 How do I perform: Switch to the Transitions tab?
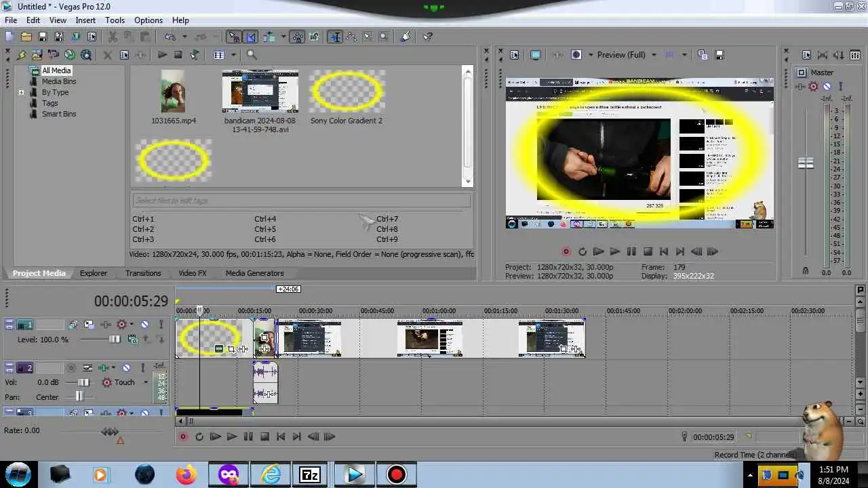click(143, 273)
